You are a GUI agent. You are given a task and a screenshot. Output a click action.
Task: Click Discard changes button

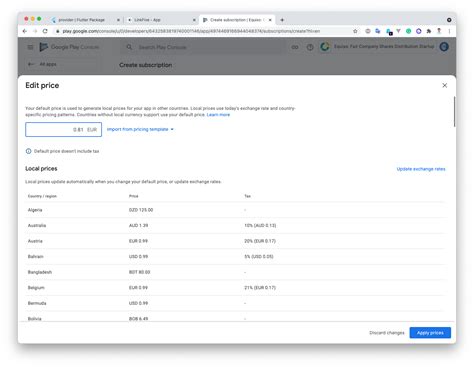pyautogui.click(x=387, y=333)
